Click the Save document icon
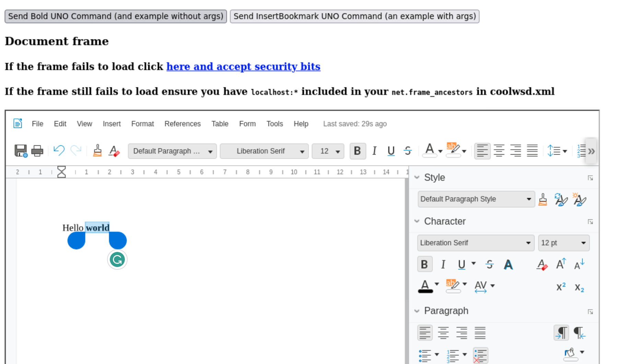The width and height of the screenshot is (634, 364). (x=21, y=151)
